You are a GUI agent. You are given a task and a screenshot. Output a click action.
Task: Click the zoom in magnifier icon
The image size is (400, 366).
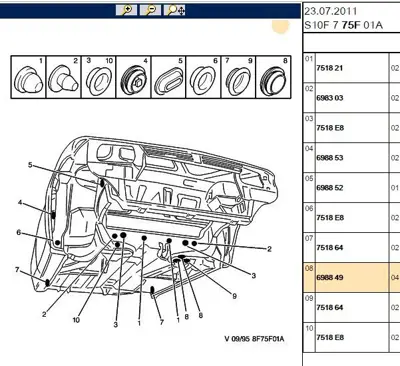point(126,10)
